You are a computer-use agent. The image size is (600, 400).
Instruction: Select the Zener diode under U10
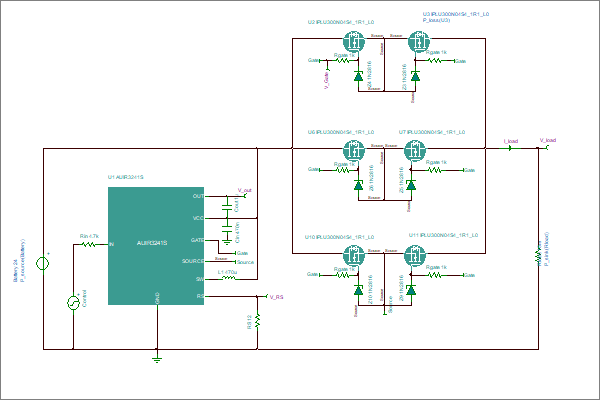359,290
